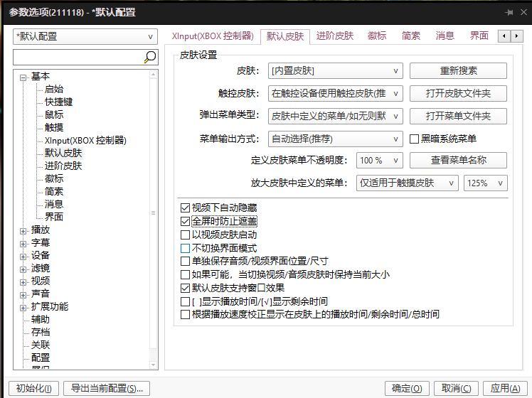Select 存档 in the settings tree

(x=41, y=332)
